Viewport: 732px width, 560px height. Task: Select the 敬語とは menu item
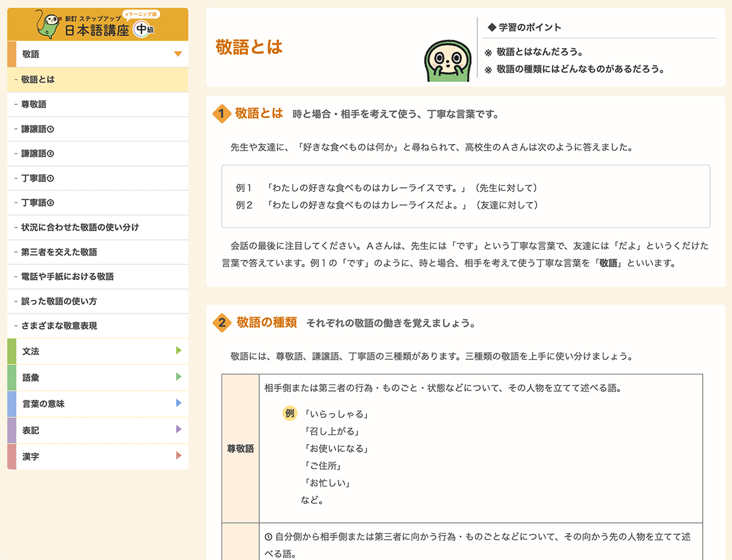tap(38, 79)
